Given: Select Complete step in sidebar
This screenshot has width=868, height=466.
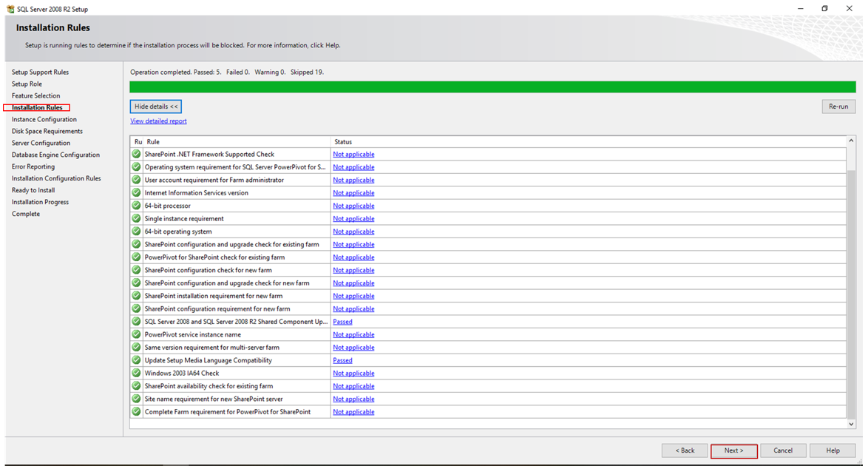Looking at the screenshot, I should (26, 214).
